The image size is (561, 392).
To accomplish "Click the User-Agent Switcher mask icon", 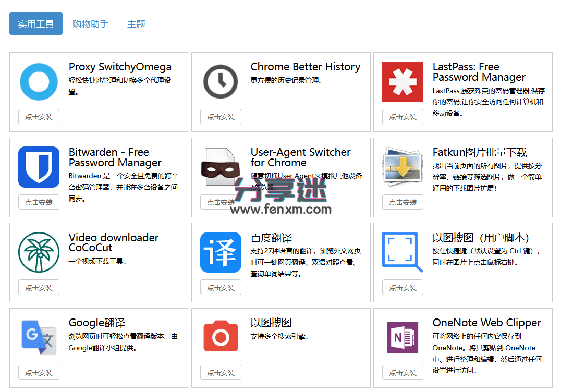I will tap(221, 167).
